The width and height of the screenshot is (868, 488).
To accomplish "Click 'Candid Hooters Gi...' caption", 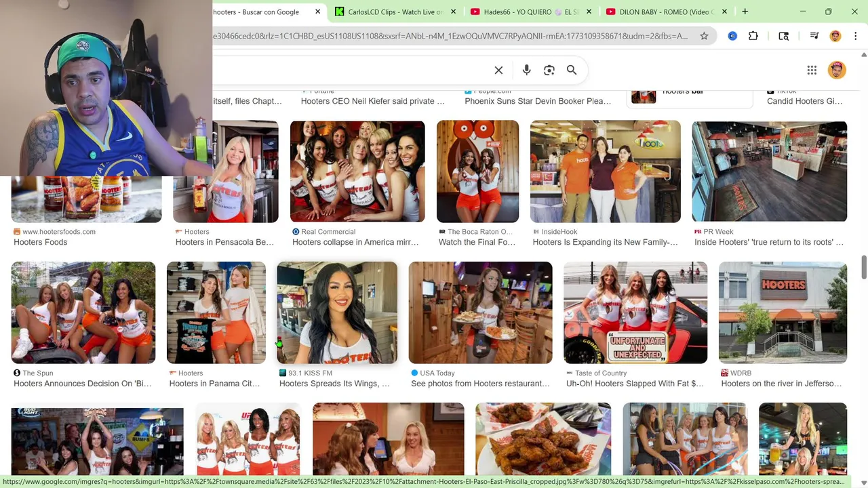I will pyautogui.click(x=804, y=101).
